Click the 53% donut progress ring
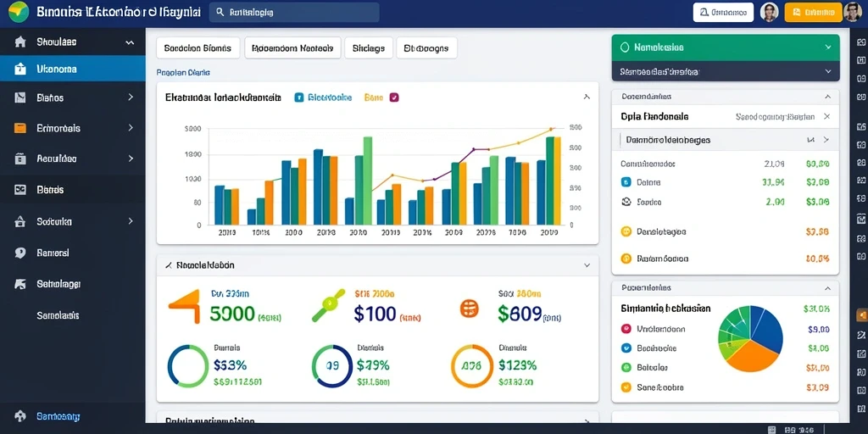This screenshot has width=868, height=434. [188, 366]
